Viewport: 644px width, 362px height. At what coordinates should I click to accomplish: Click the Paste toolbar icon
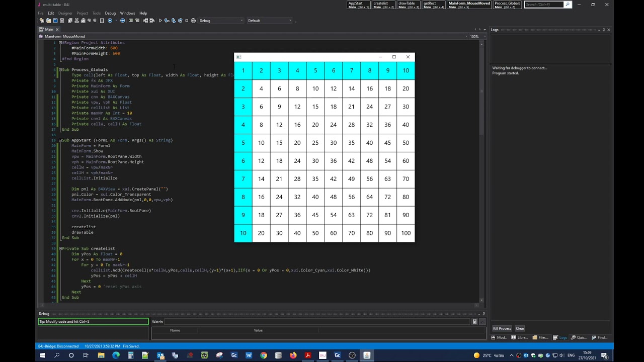(83, 21)
